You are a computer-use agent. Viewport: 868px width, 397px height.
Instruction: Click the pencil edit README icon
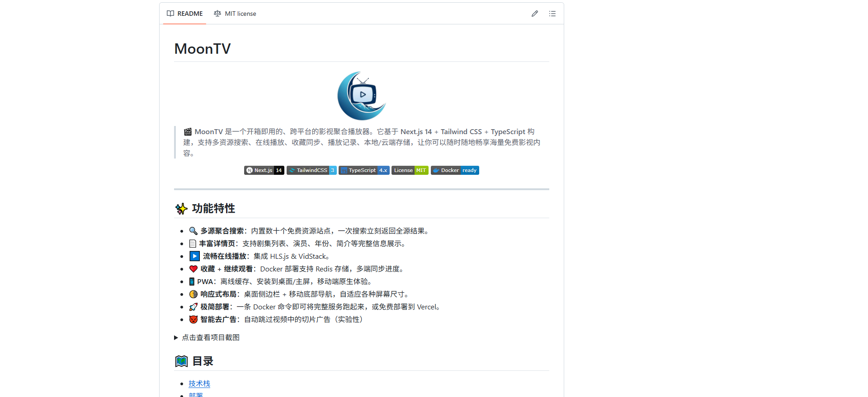click(x=535, y=14)
